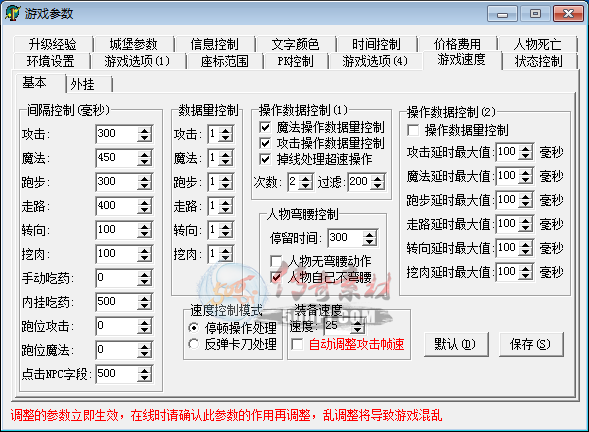This screenshot has width=589, height=432.
Task: Open the 价格费用 tab
Action: [x=458, y=44]
